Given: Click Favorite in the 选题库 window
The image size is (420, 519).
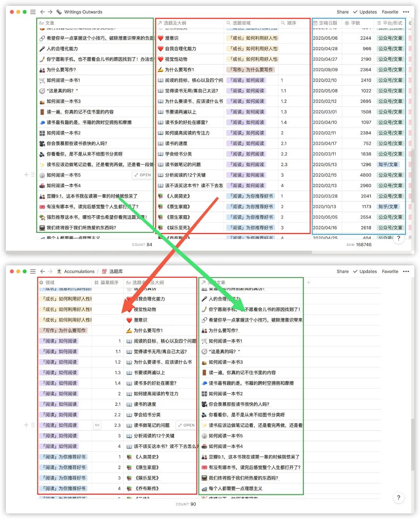Looking at the screenshot, I should [390, 272].
